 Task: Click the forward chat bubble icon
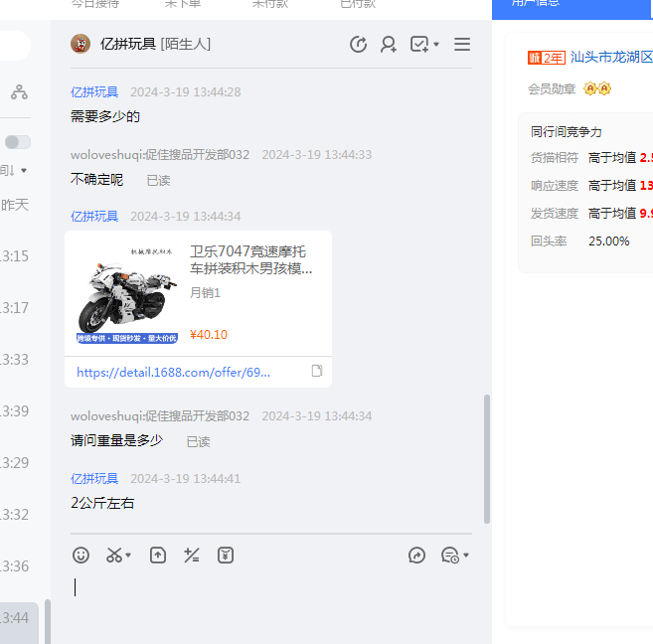416,555
